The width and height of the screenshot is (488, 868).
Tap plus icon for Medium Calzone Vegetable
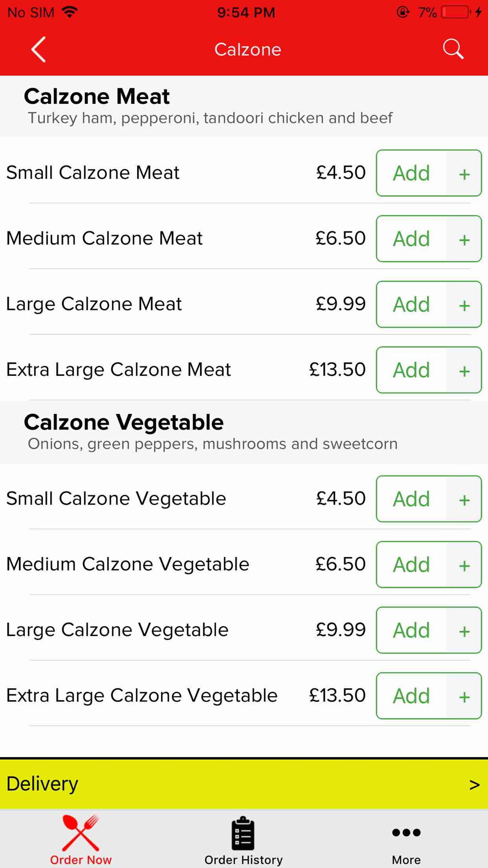[x=464, y=565]
